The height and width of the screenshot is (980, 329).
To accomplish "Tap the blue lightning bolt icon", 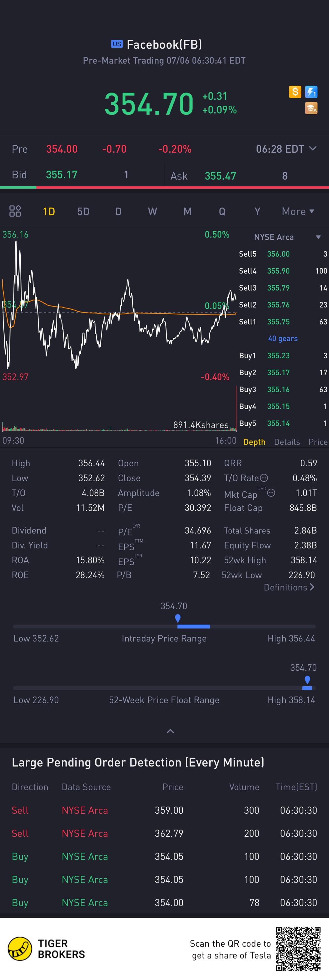I will pyautogui.click(x=311, y=92).
